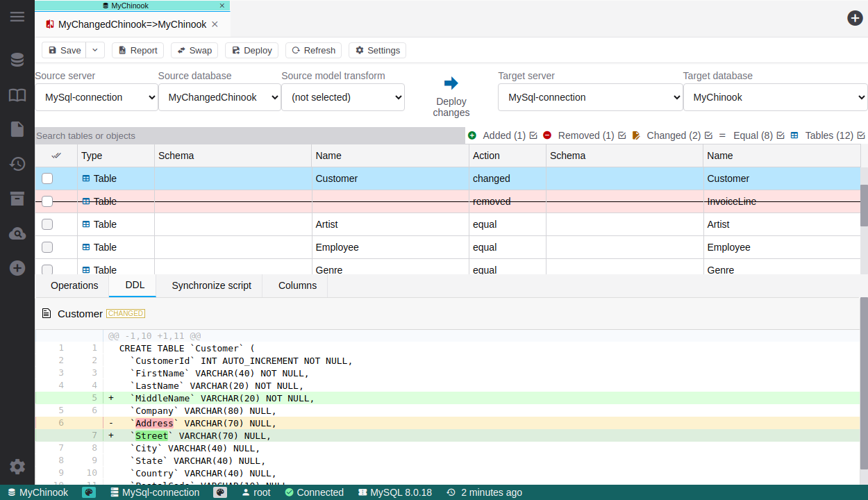
Task: Open the archive icon in the sidebar
Action: [17, 199]
